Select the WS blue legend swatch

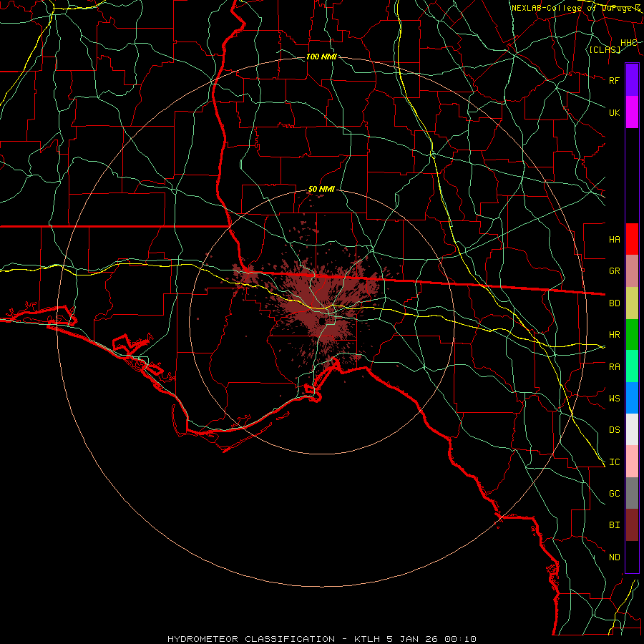pos(632,398)
